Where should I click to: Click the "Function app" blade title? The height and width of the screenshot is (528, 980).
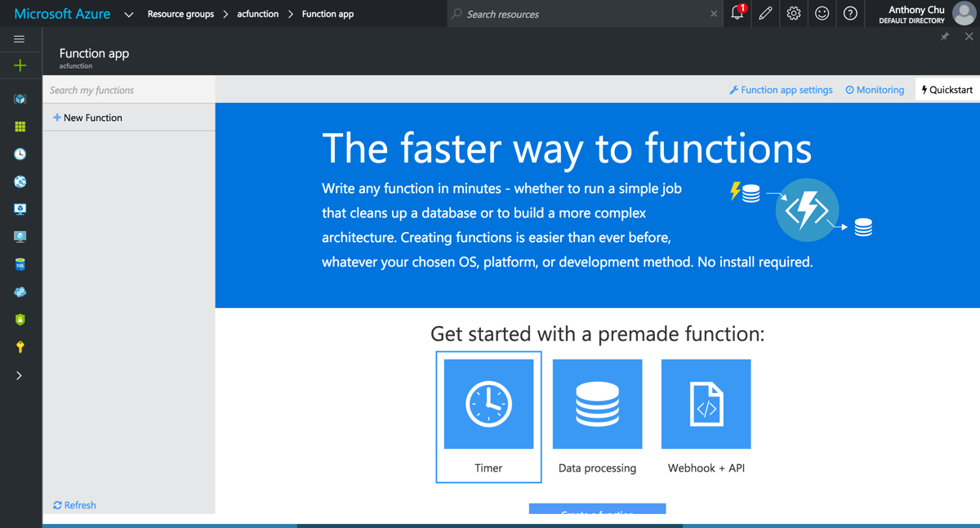pyautogui.click(x=94, y=53)
